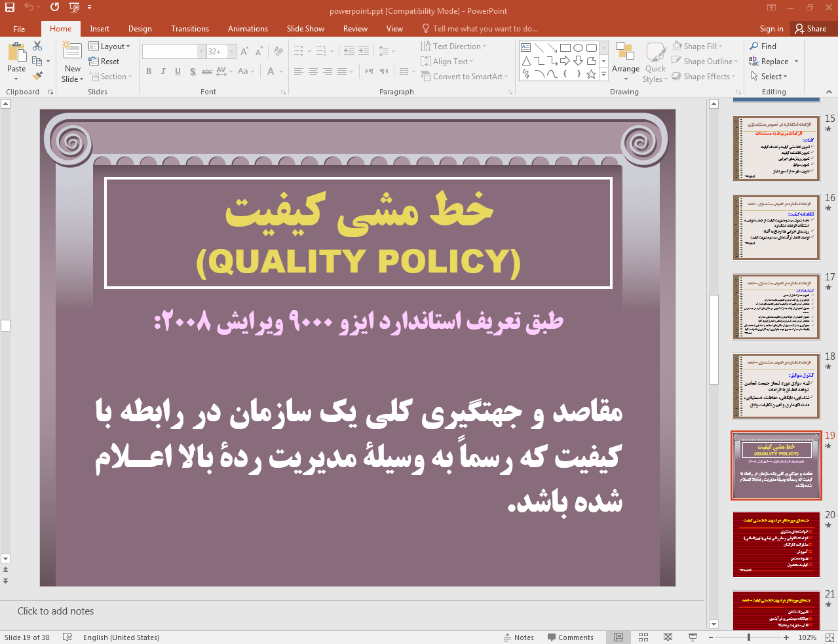Expand the Bullets dropdown arrow

click(x=309, y=51)
